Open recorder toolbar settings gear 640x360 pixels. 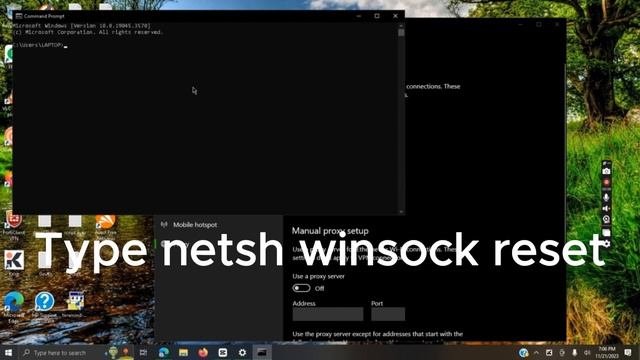[x=607, y=244]
